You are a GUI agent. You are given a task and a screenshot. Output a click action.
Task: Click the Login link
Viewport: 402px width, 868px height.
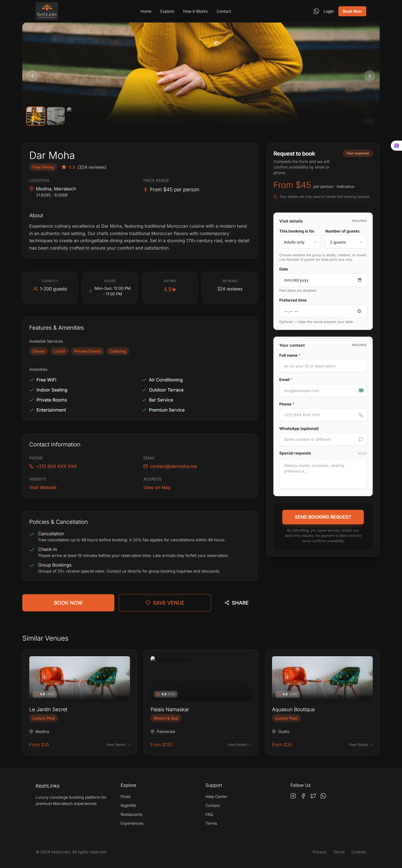click(328, 11)
